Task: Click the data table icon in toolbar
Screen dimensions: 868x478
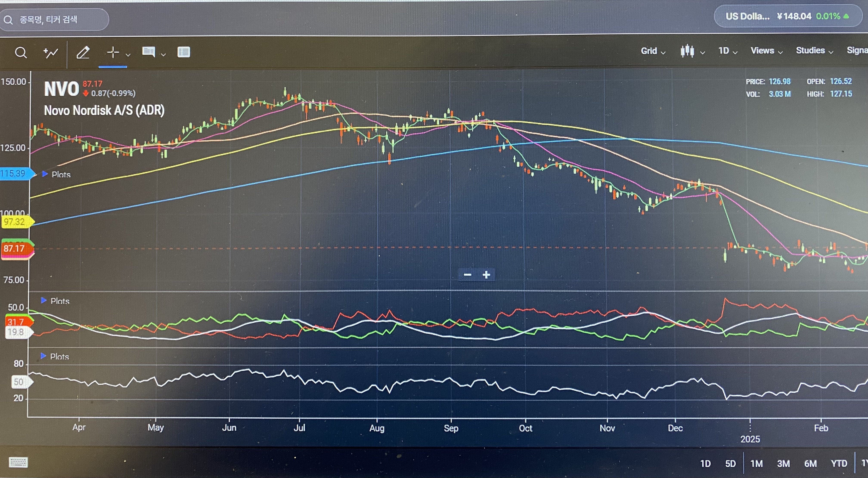Action: coord(184,52)
